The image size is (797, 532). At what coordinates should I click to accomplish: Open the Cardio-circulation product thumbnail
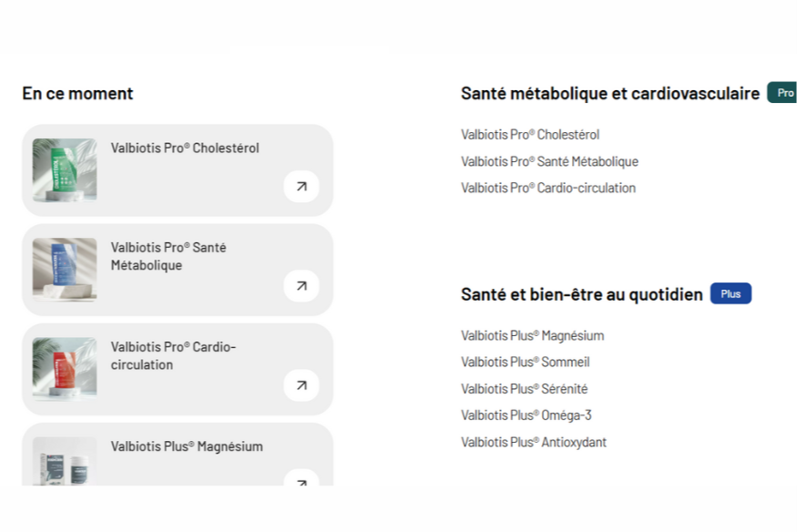point(65,368)
